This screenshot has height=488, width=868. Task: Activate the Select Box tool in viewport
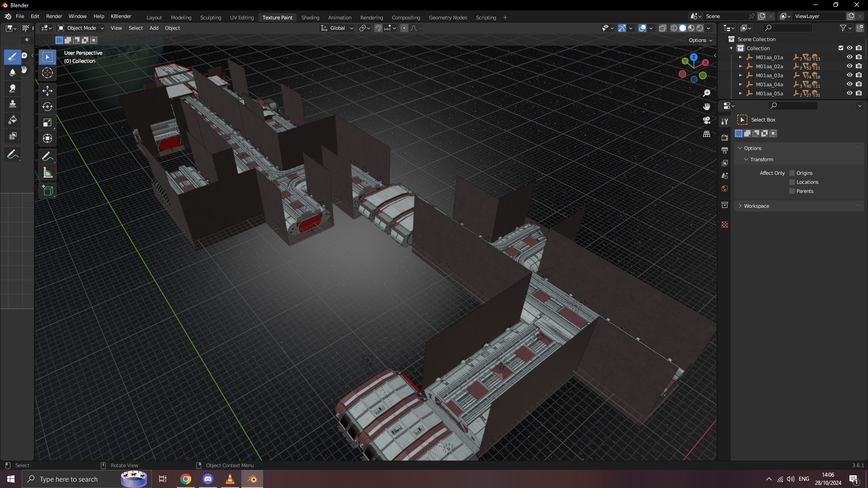coord(47,57)
